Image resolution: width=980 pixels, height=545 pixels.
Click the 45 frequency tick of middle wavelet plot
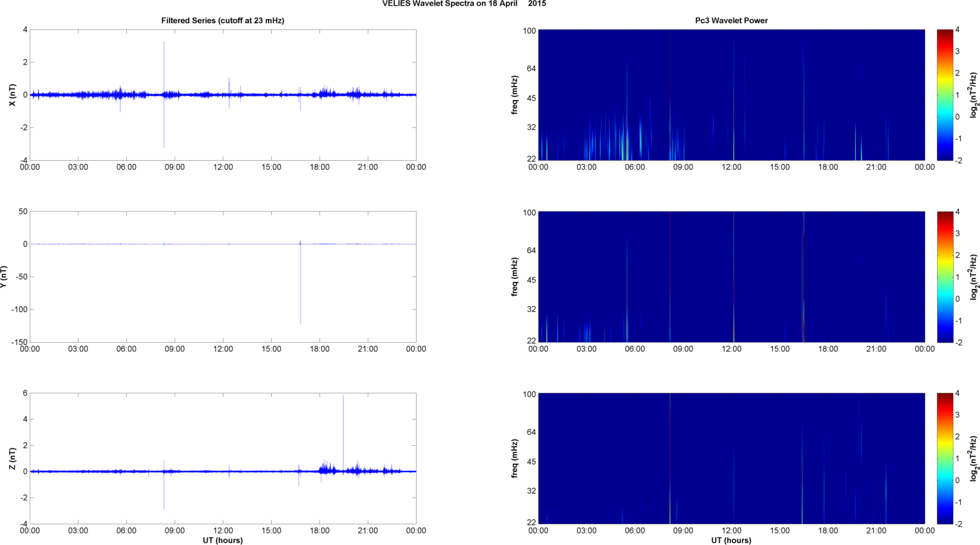tap(531, 280)
